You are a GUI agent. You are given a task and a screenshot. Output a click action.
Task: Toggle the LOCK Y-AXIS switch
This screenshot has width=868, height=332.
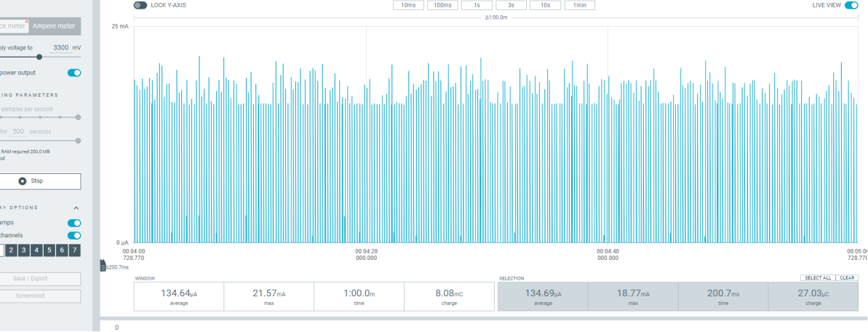point(140,6)
